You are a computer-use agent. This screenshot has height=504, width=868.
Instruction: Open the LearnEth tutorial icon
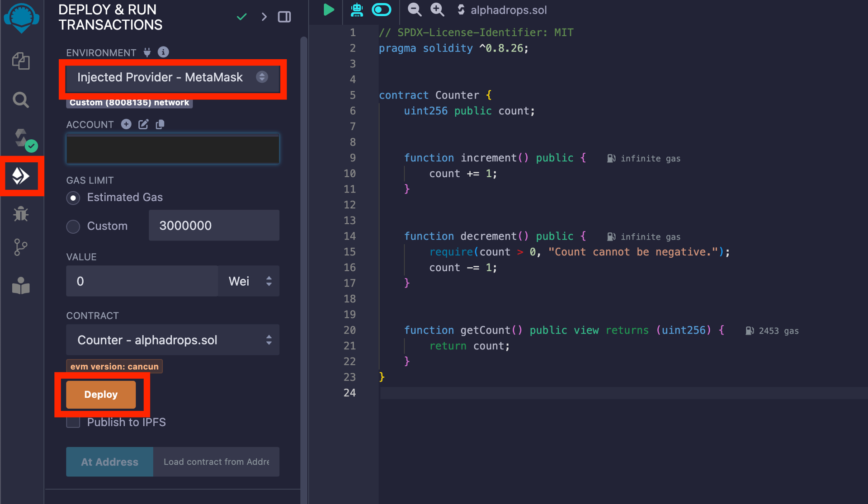pyautogui.click(x=21, y=286)
